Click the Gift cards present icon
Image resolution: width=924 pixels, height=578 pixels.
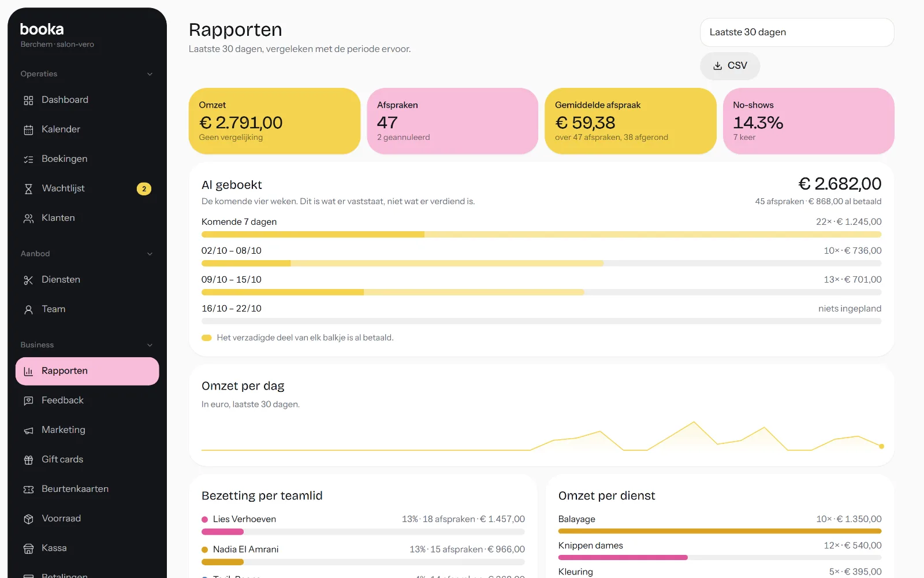28,460
